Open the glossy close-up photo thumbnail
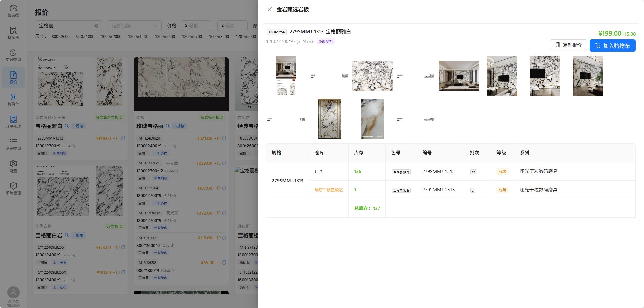 pos(372,119)
